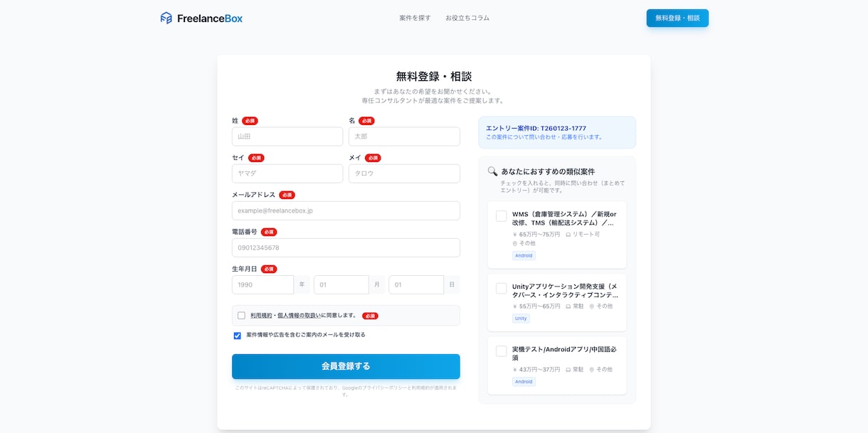Click the location pin in the WMS card
This screenshot has width=868, height=433.
[515, 243]
